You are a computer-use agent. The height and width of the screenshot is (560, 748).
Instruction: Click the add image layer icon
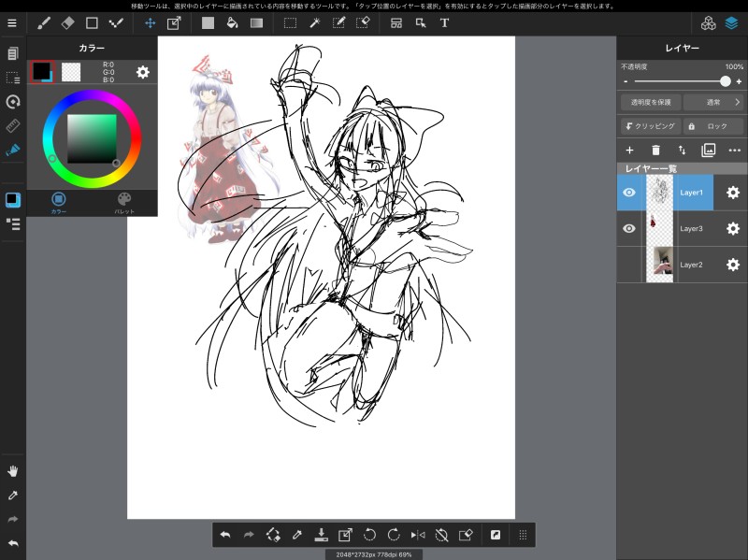(x=709, y=151)
